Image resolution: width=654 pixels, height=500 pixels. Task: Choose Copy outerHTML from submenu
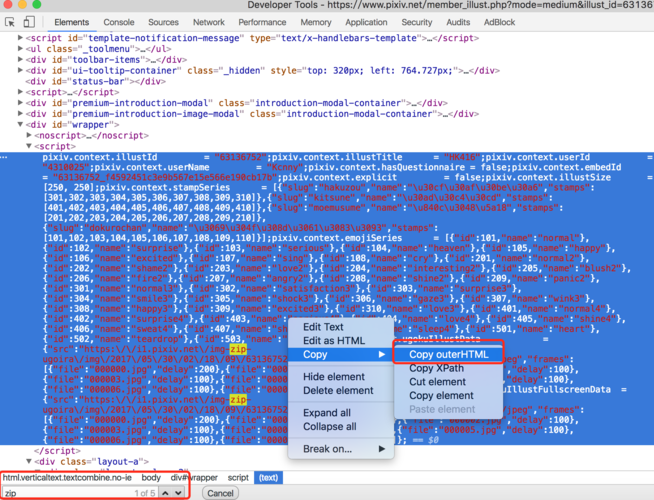click(449, 355)
